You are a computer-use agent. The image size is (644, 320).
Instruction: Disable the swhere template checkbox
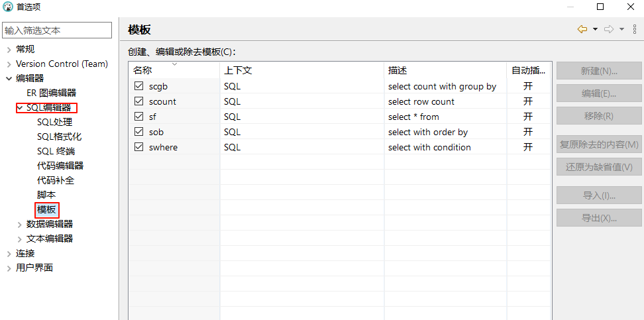click(x=138, y=147)
